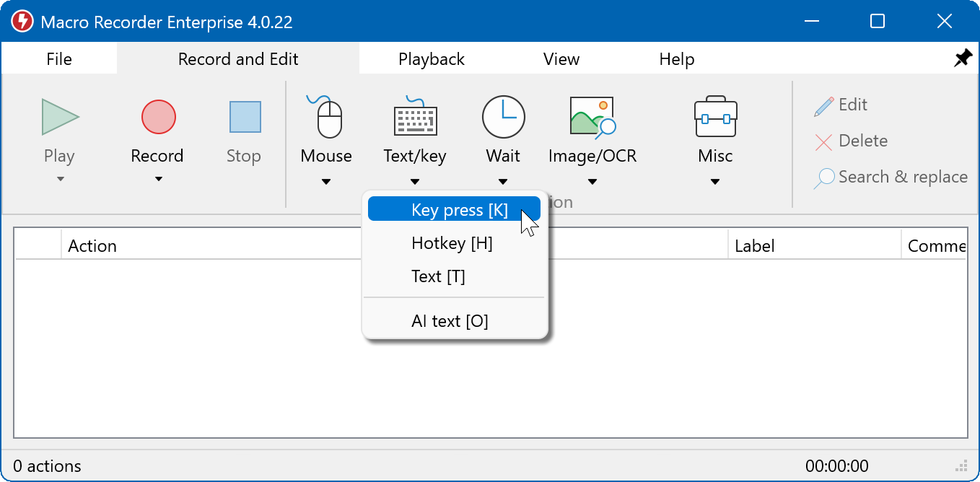Click the Delete red X icon
Screen dimensions: 980x482
point(823,141)
